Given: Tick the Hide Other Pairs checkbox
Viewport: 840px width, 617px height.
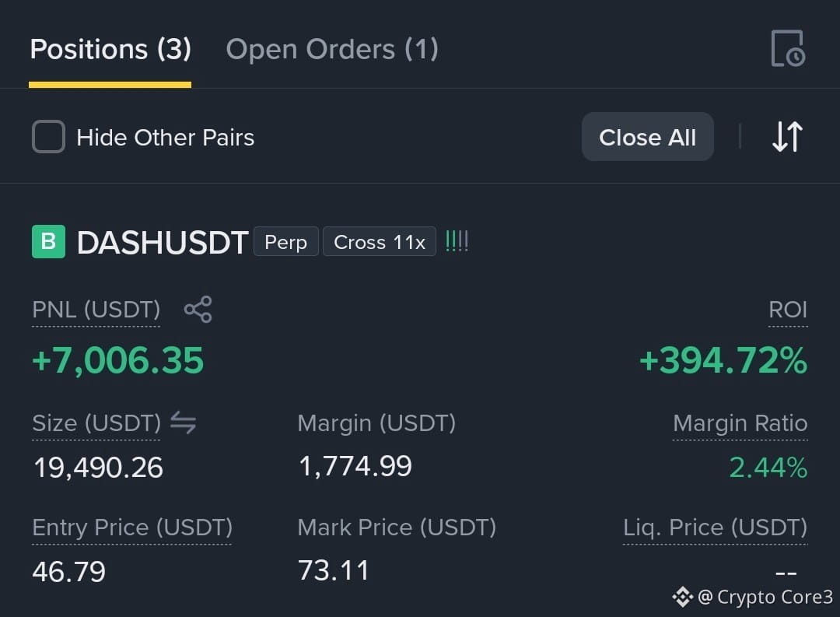Looking at the screenshot, I should [x=48, y=137].
